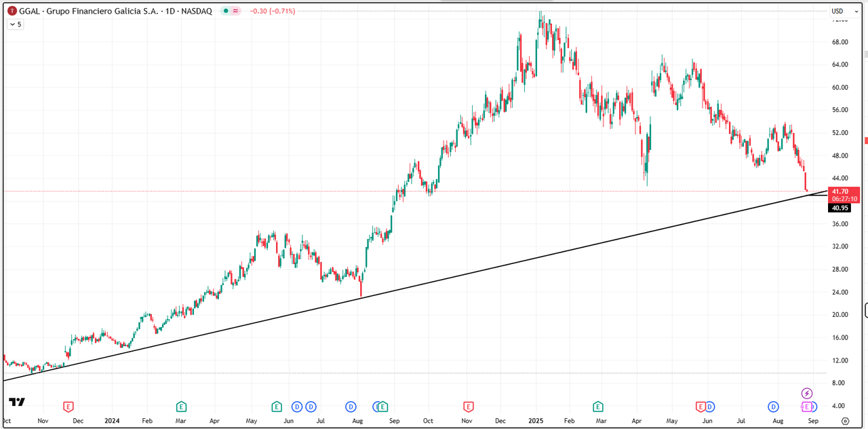Open the green earnings marker before Sep 2024
868x429 pixels.
pyautogui.click(x=383, y=407)
